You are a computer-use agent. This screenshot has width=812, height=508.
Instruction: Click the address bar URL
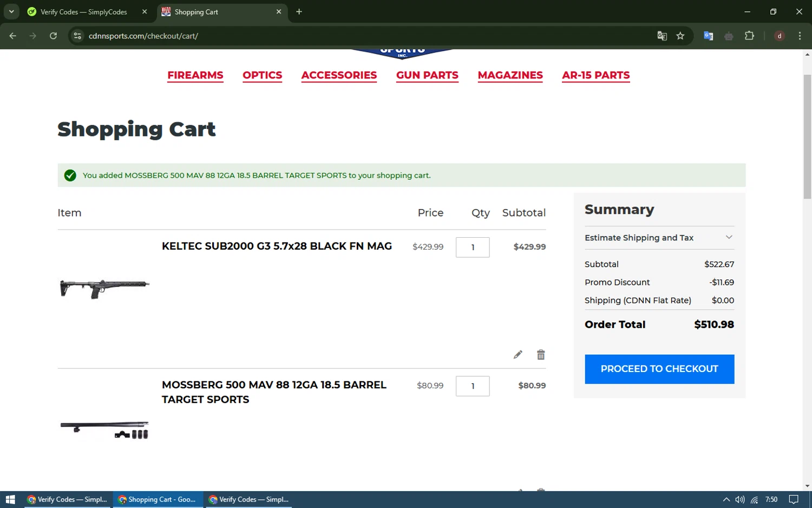143,36
